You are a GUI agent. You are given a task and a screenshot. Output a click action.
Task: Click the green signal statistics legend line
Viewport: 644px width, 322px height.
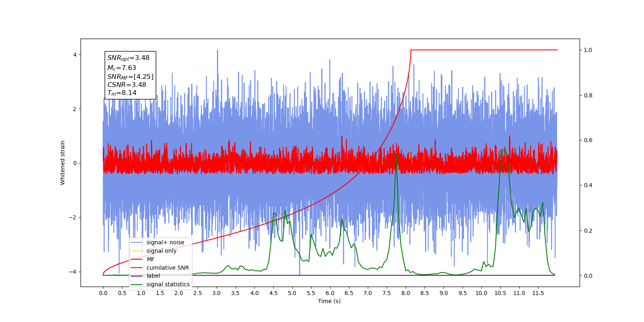pyautogui.click(x=137, y=285)
